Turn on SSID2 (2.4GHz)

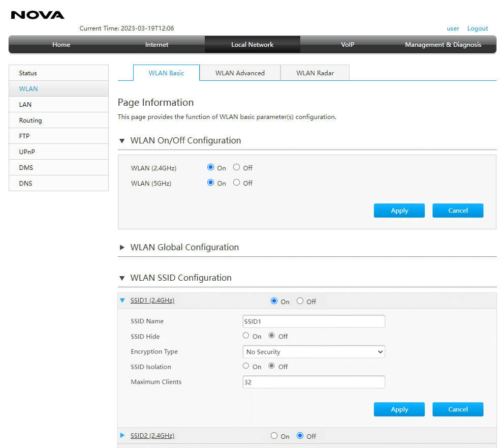274,436
